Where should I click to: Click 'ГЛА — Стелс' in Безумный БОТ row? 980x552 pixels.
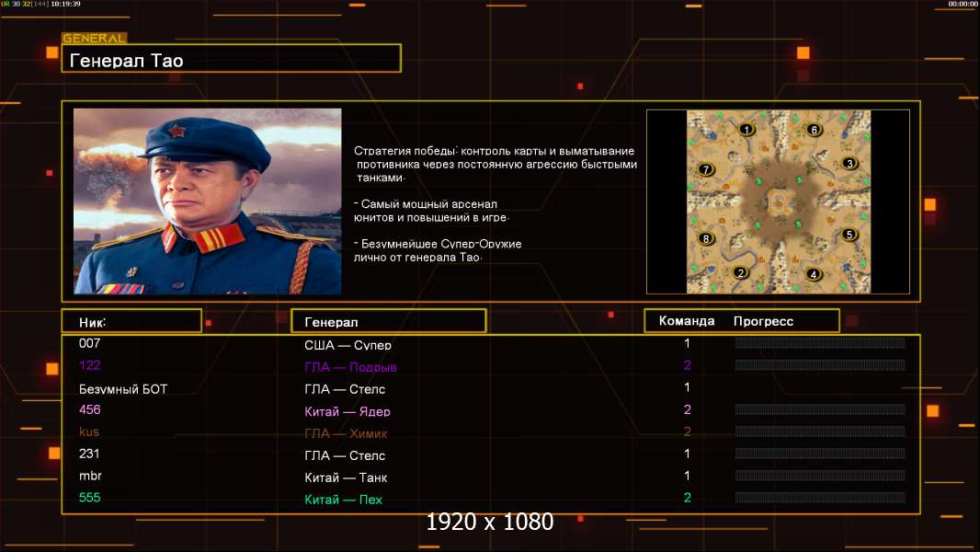tap(345, 389)
